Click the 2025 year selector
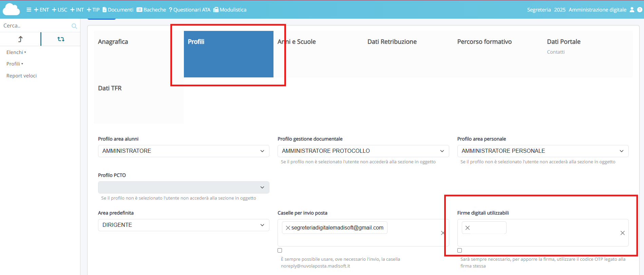The width and height of the screenshot is (644, 275). 560,10
